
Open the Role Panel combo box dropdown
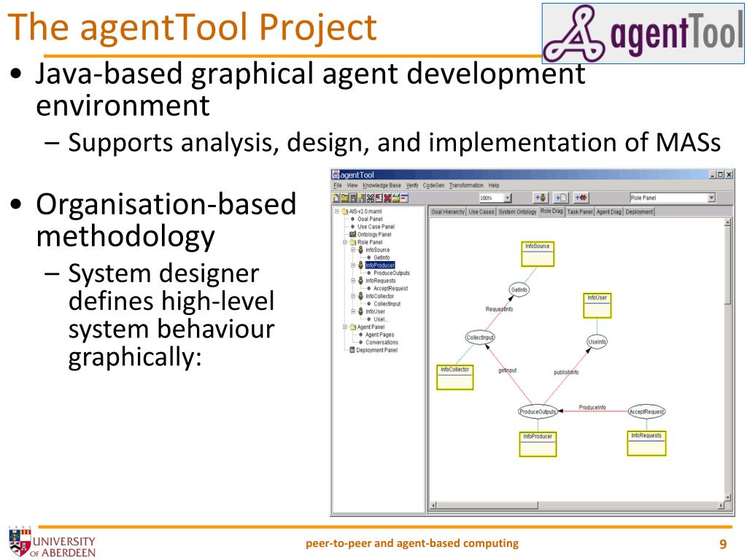pos(711,198)
